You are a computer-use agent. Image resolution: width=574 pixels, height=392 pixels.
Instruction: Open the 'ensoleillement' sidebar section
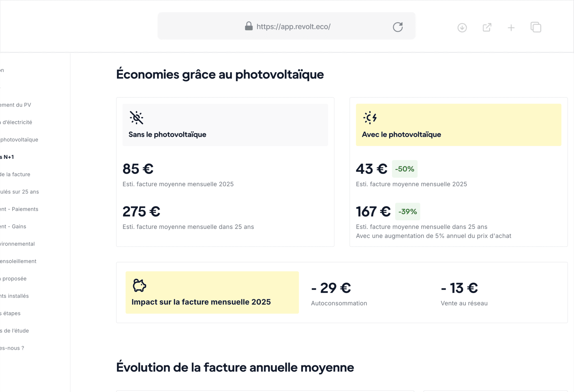tap(18, 261)
